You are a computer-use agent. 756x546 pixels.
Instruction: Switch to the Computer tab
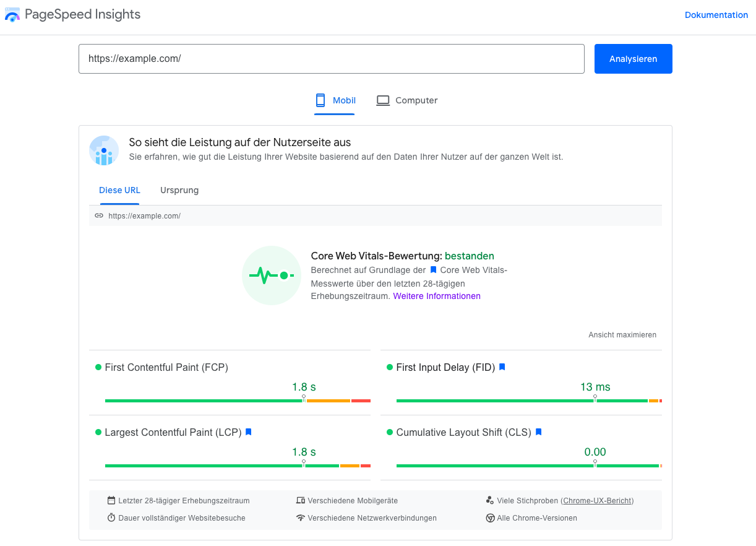[407, 100]
